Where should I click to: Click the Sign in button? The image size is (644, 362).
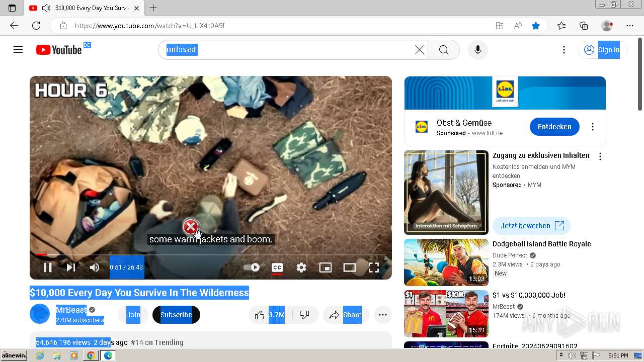pyautogui.click(x=602, y=50)
